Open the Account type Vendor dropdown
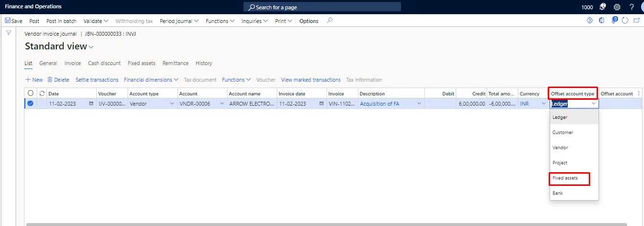644x226 pixels. tap(172, 104)
